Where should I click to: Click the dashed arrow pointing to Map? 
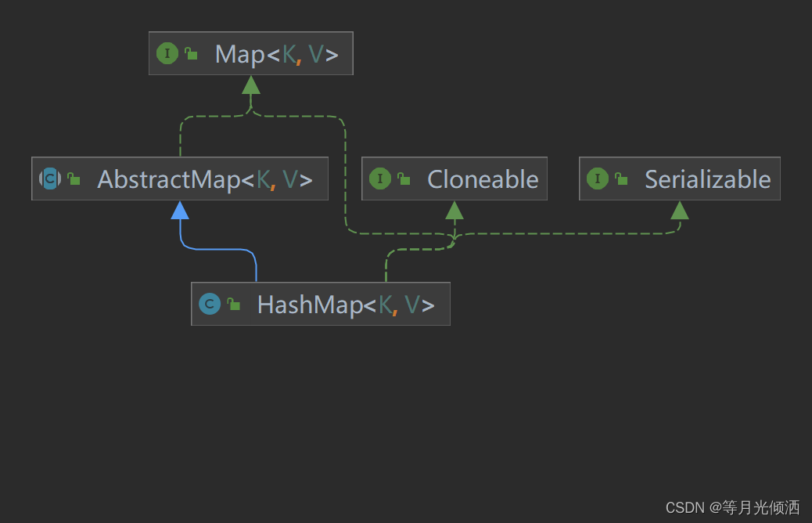[250, 88]
